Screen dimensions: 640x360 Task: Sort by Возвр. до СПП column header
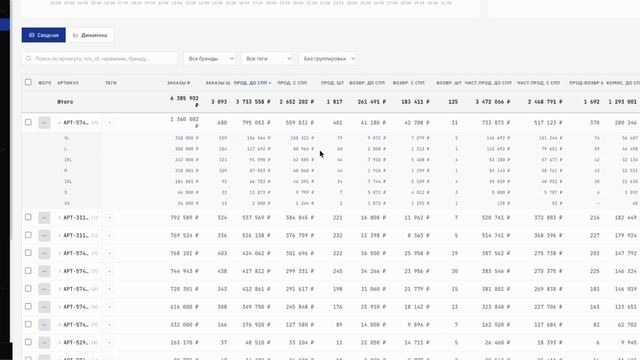pyautogui.click(x=367, y=83)
